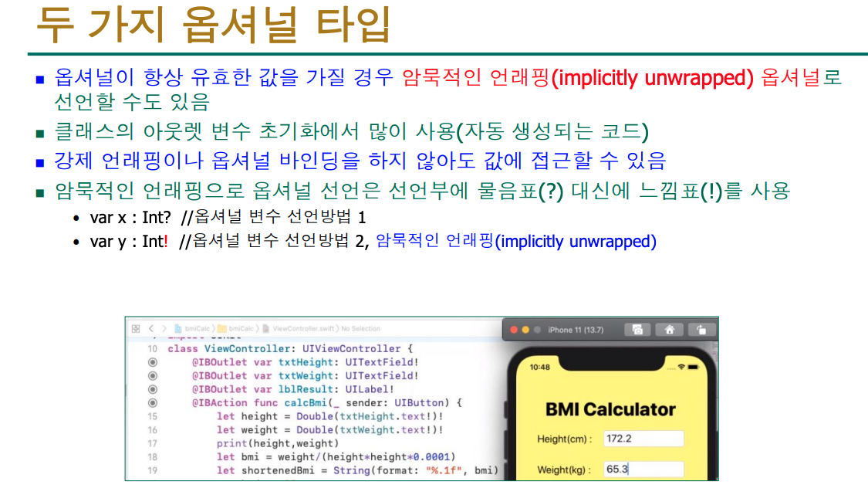Click the Height(cm) label in simulator
The image size is (868, 495).
click(565, 439)
